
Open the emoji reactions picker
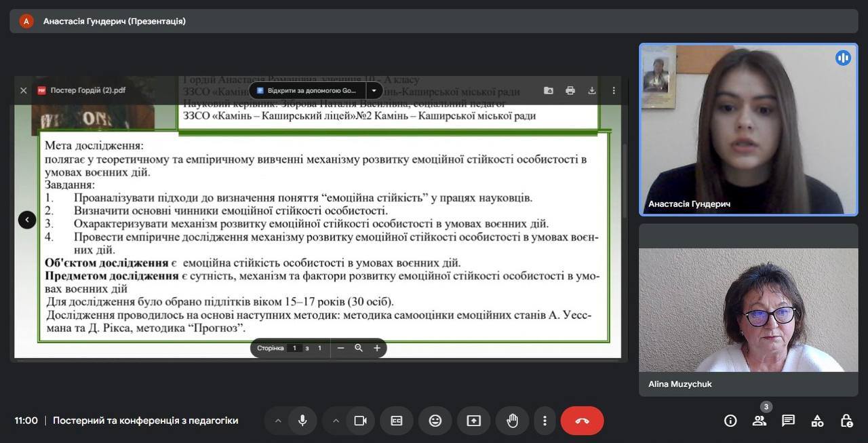coord(435,421)
